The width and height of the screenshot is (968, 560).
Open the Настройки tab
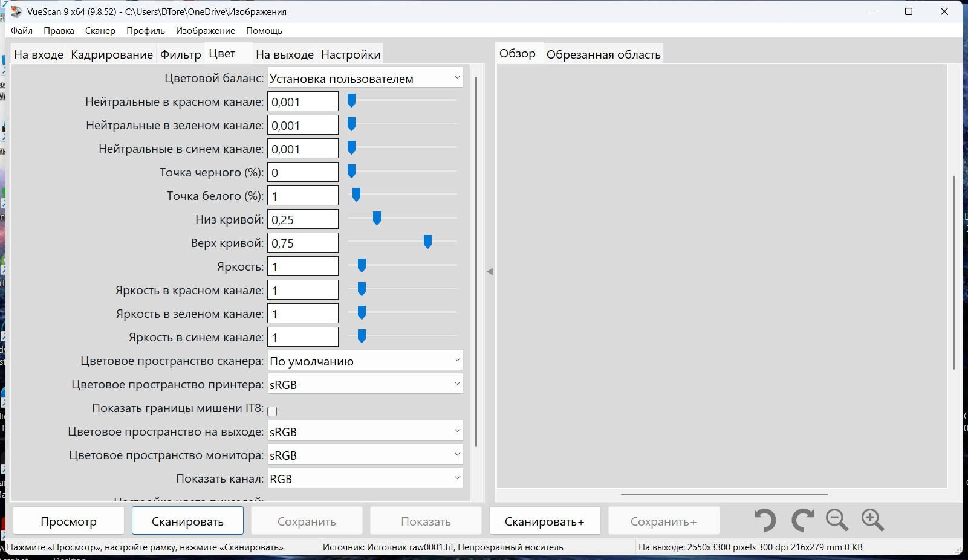coord(351,54)
